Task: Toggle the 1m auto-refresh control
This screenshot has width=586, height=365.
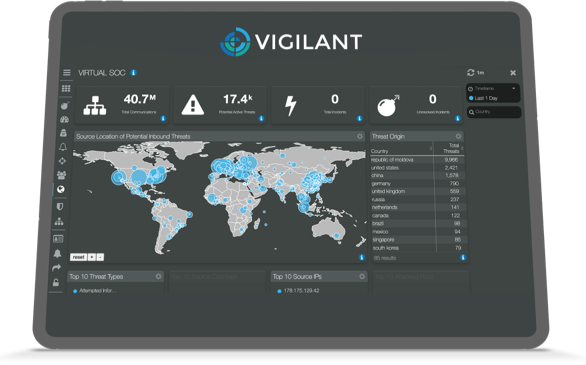Action: pos(475,72)
